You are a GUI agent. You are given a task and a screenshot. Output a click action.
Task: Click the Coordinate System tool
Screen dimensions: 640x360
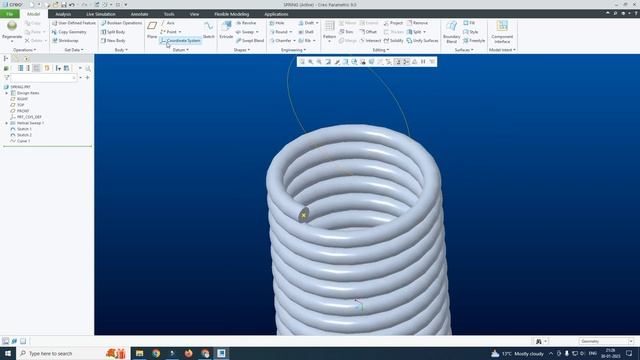(x=180, y=40)
